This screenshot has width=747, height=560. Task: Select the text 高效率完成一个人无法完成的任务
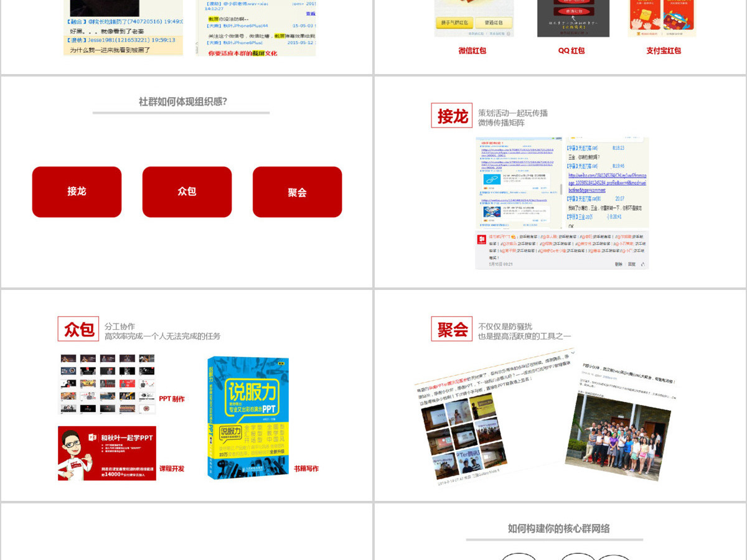162,337
